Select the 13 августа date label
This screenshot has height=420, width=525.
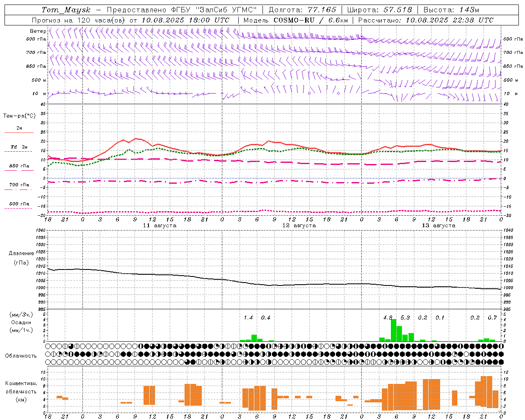point(438,226)
